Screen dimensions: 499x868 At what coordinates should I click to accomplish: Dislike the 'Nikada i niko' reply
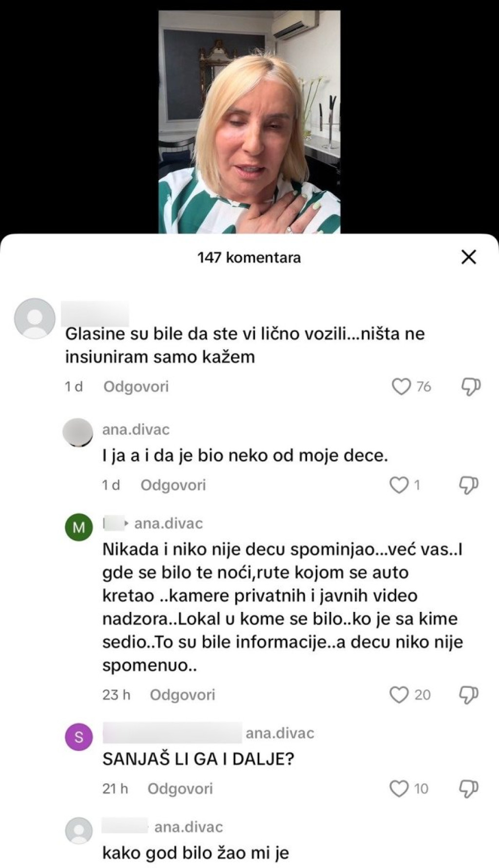[469, 695]
